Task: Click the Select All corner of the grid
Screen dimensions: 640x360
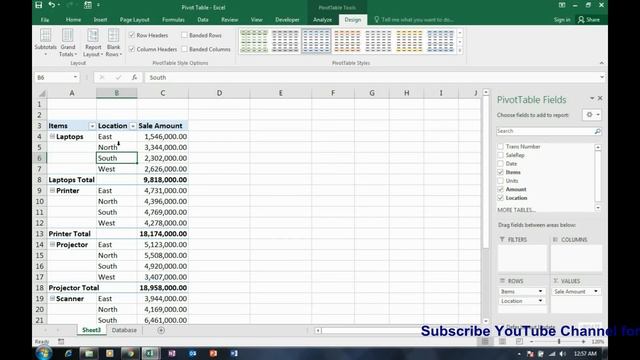Action: tap(41, 93)
